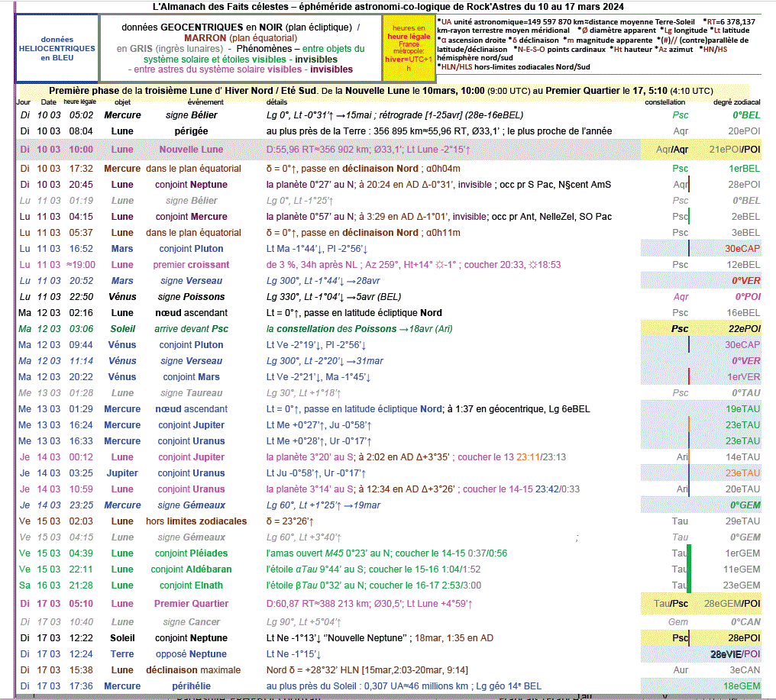The image size is (776, 700).
Task: Click 'conjoint Pluton' in Mars 16:52 row
Action: pos(191,249)
